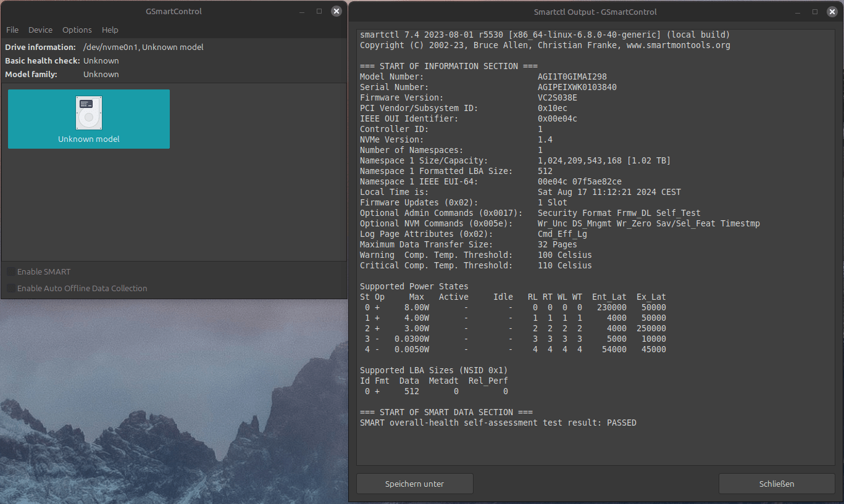
Task: Click the capacity 1,024,209,543,168 [1.02 TB]
Action: (604, 160)
